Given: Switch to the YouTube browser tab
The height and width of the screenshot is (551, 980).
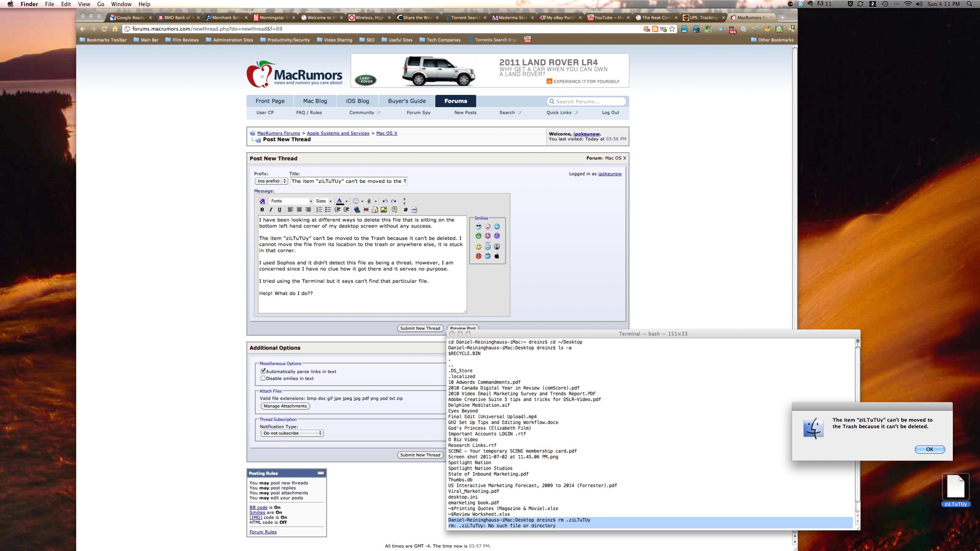Looking at the screenshot, I should (609, 18).
